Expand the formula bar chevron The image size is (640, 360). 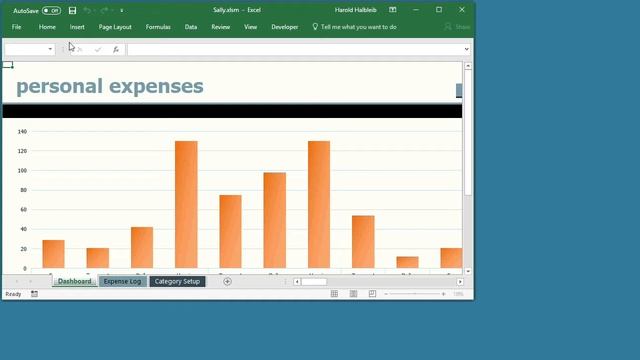coord(467,49)
